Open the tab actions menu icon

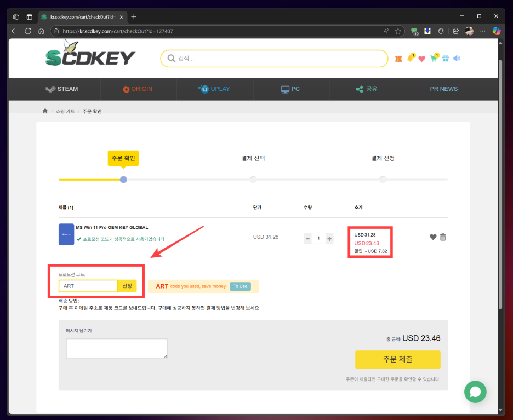16,16
